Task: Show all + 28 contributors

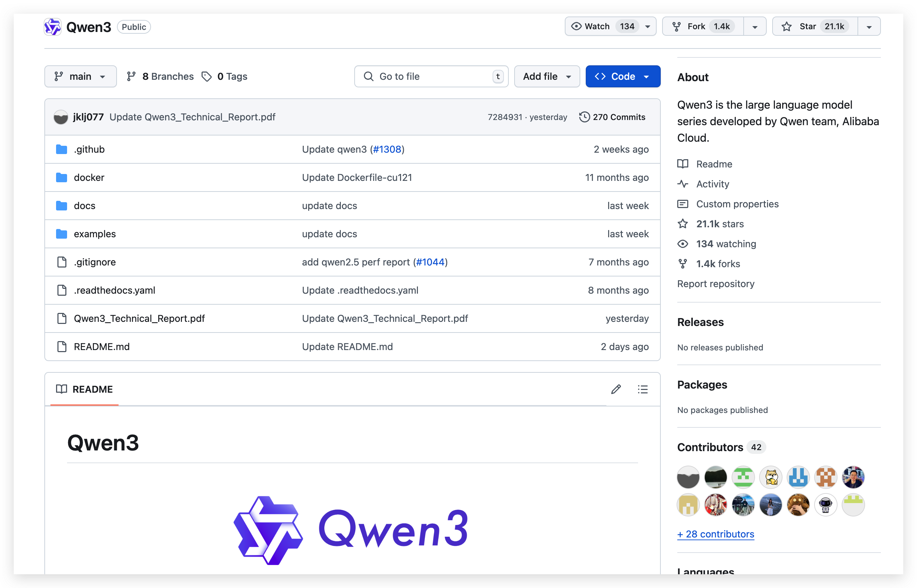Action: tap(716, 534)
